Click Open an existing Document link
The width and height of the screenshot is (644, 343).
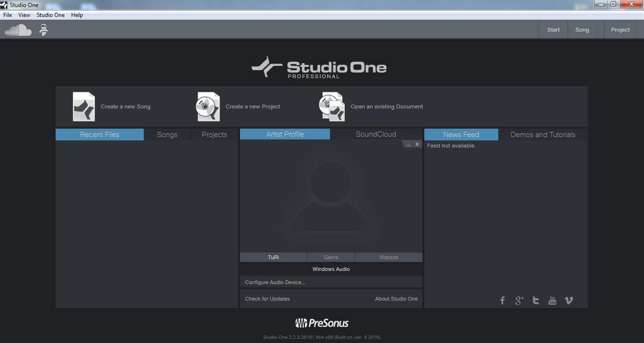[387, 106]
